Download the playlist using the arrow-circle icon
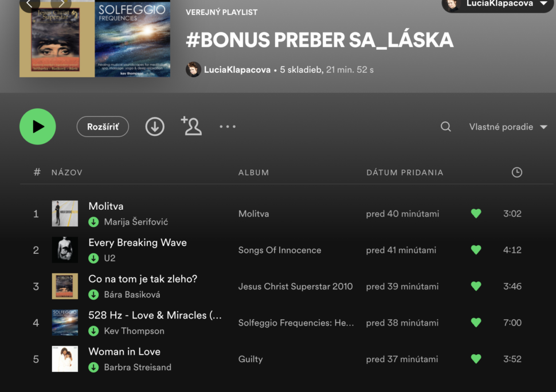 coord(155,127)
